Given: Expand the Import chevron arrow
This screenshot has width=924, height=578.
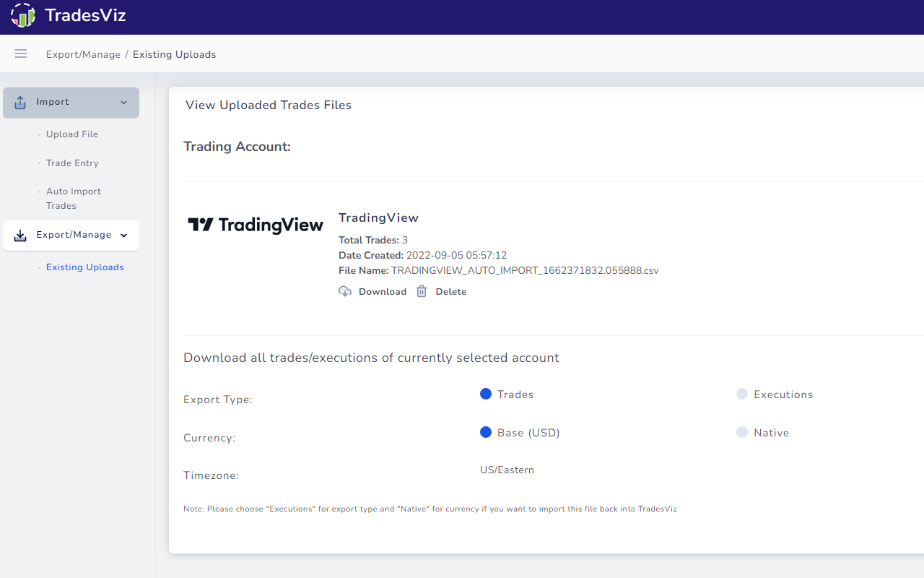Looking at the screenshot, I should (123, 102).
